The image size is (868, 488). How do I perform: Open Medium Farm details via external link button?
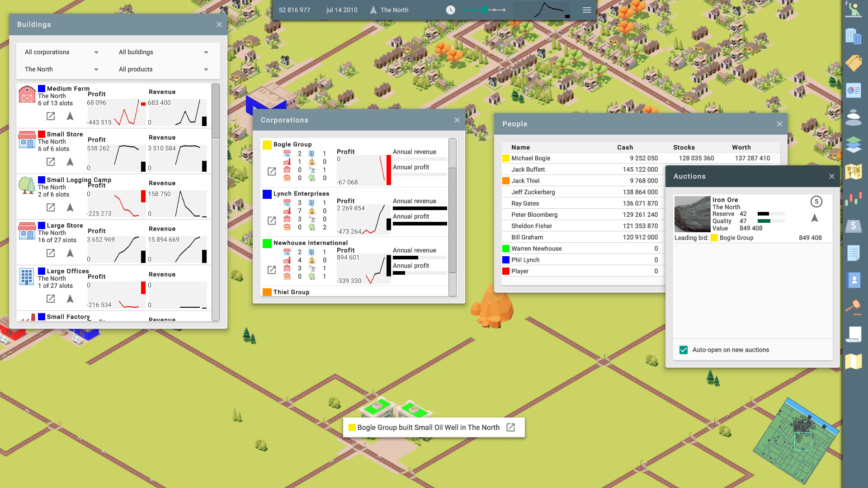[50, 116]
